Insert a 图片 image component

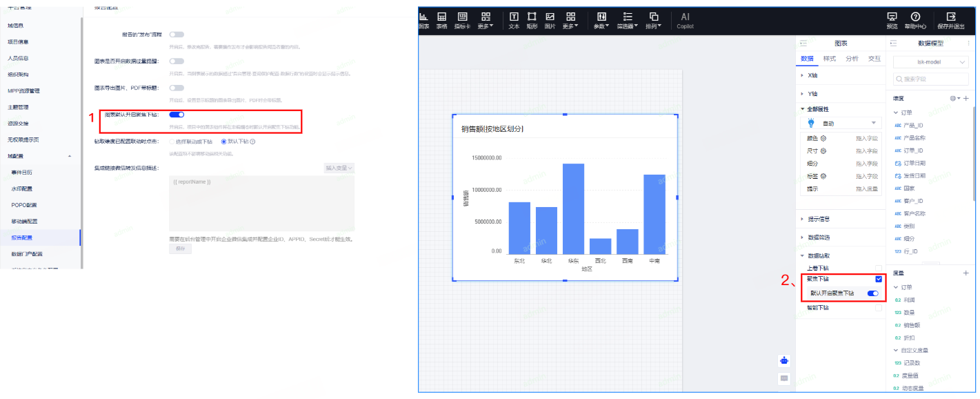coord(550,19)
